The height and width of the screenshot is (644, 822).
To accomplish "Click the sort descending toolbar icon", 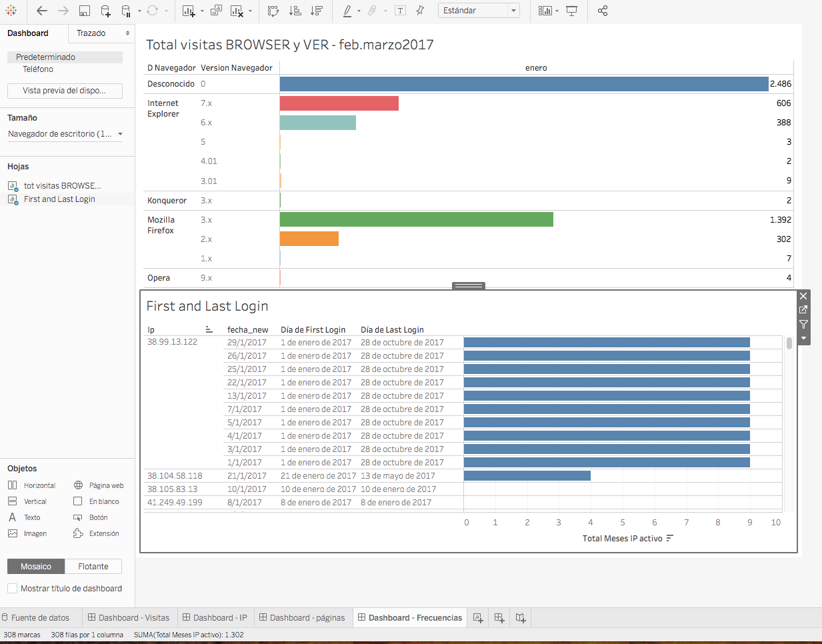I will pos(317,11).
